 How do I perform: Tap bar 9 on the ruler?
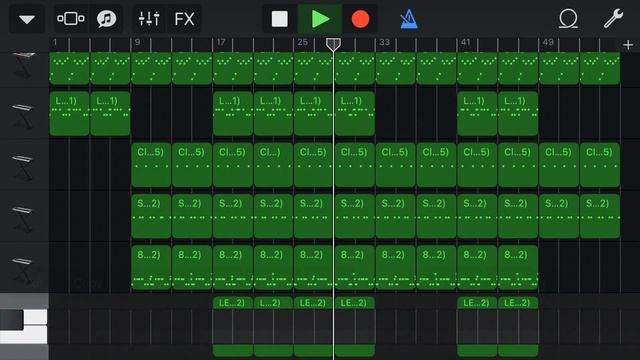pyautogui.click(x=138, y=42)
